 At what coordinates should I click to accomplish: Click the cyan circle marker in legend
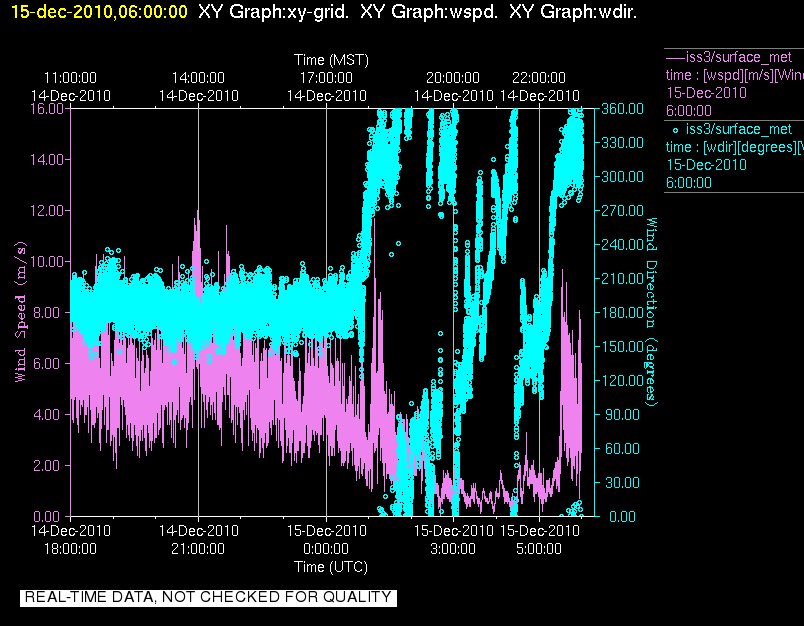click(x=675, y=130)
